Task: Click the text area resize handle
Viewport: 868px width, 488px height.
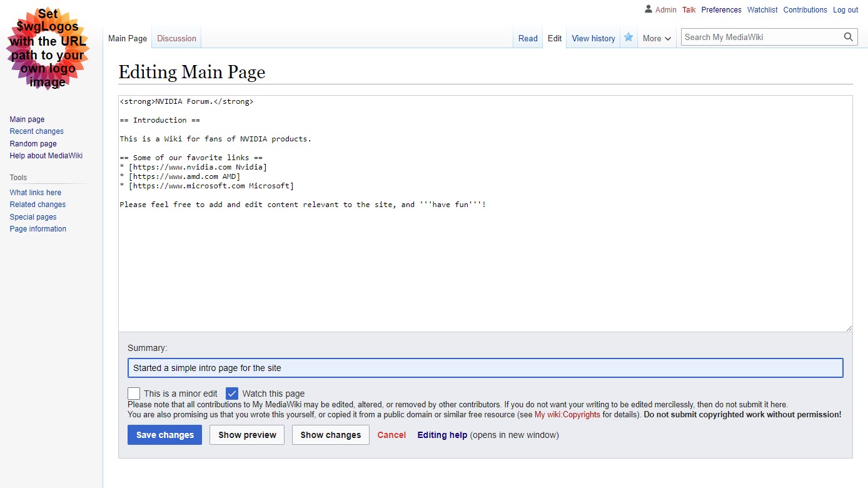Action: (x=849, y=328)
